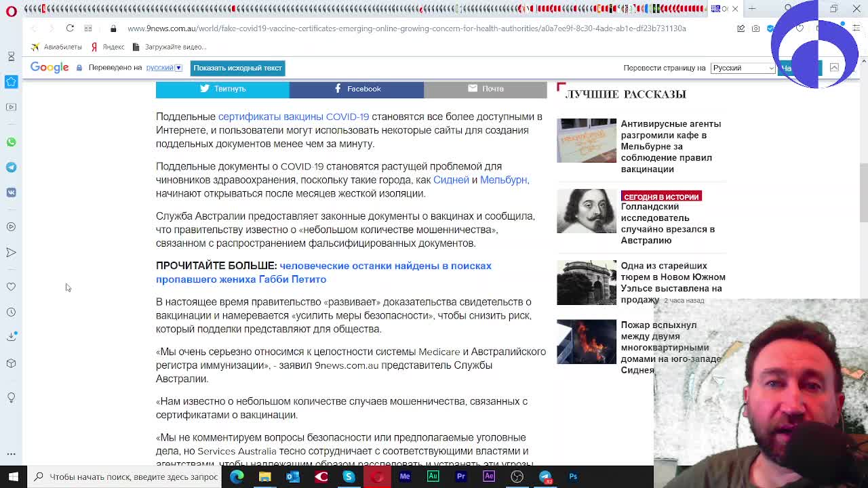Open VK messenger in the sidebar
This screenshot has height=488, width=868.
click(11, 192)
